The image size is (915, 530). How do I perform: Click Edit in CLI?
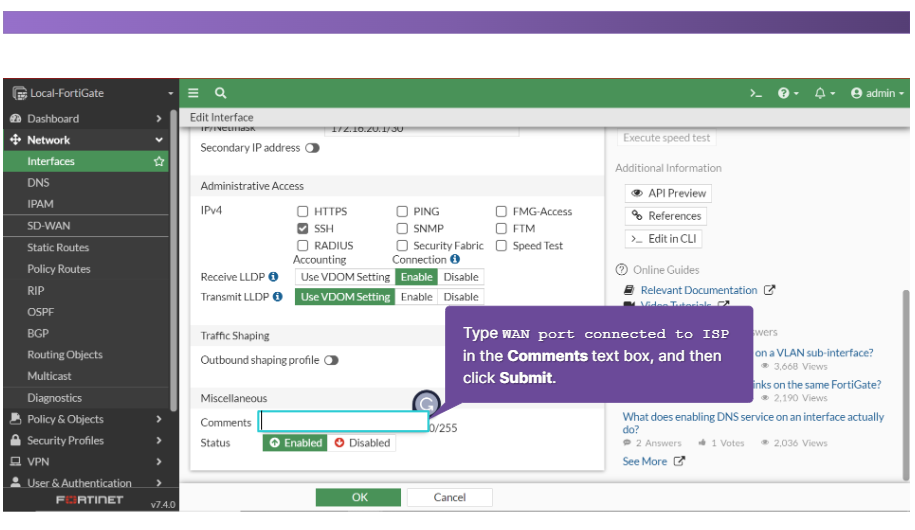(663, 239)
